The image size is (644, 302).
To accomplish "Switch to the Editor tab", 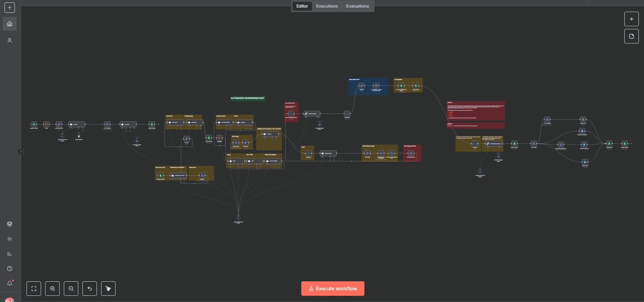I will (302, 6).
